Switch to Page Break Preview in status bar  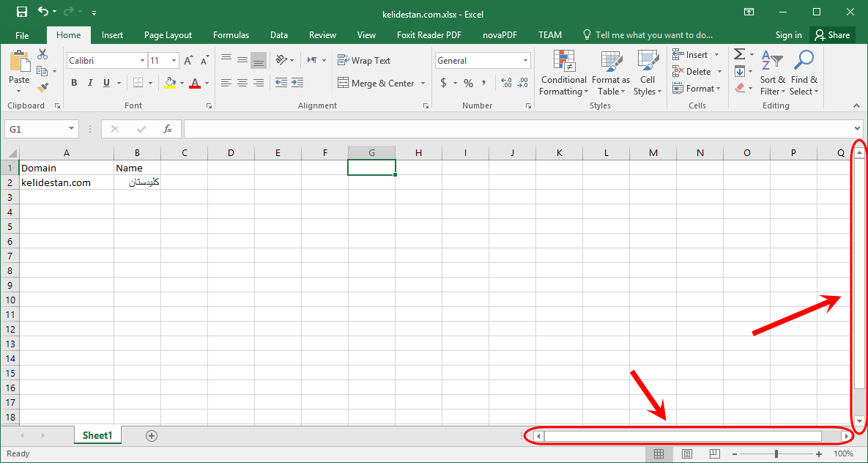click(715, 453)
